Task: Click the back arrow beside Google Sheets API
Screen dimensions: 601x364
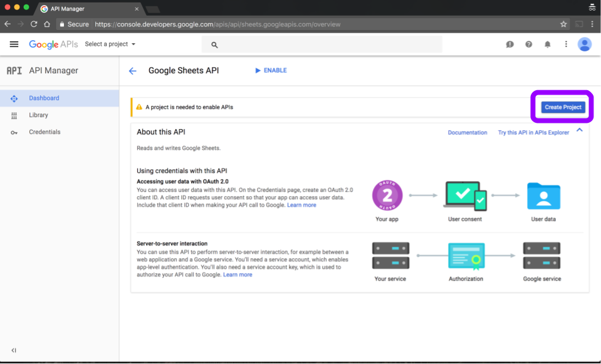Action: [x=132, y=71]
